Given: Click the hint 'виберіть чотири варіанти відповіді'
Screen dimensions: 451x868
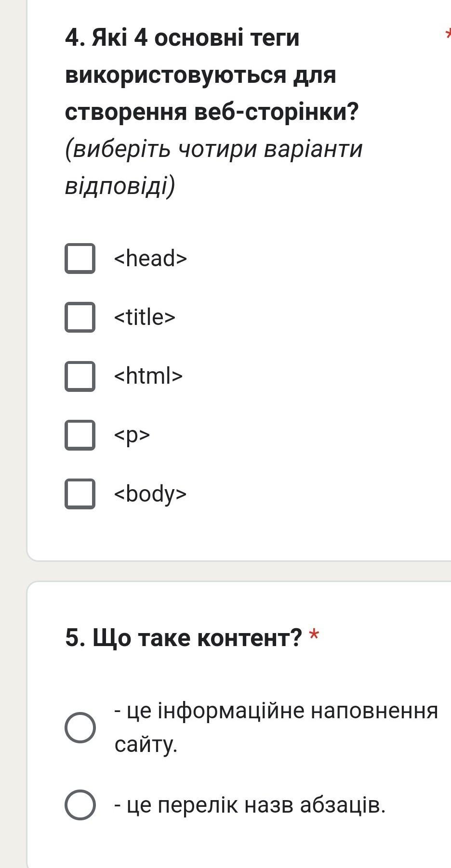Looking at the screenshot, I should click(x=213, y=167).
